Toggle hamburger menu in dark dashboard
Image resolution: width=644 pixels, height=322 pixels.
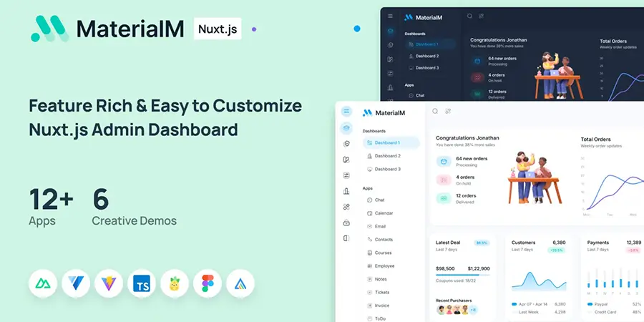point(390,16)
